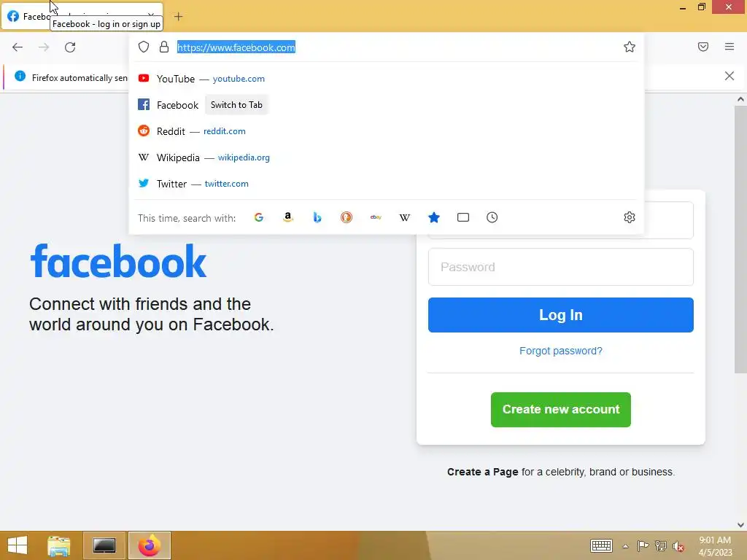Open the Forgot password? link
Image resolution: width=747 pixels, height=560 pixels.
point(561,351)
